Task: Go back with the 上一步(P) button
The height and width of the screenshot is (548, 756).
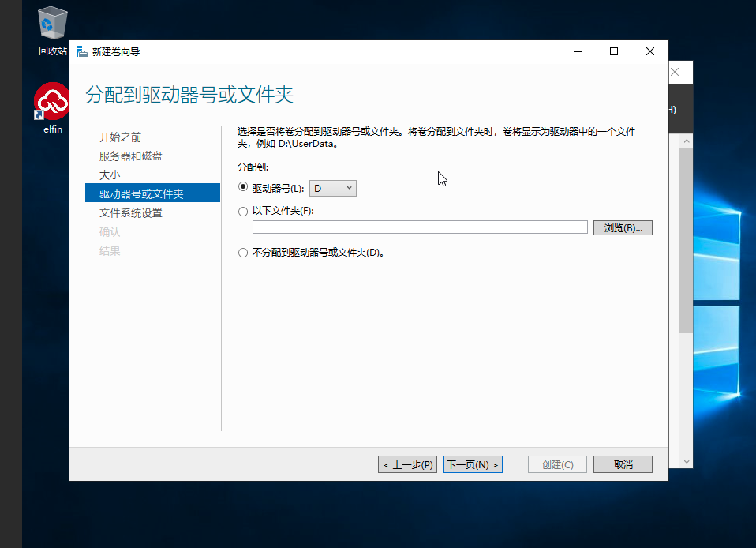Action: click(407, 464)
